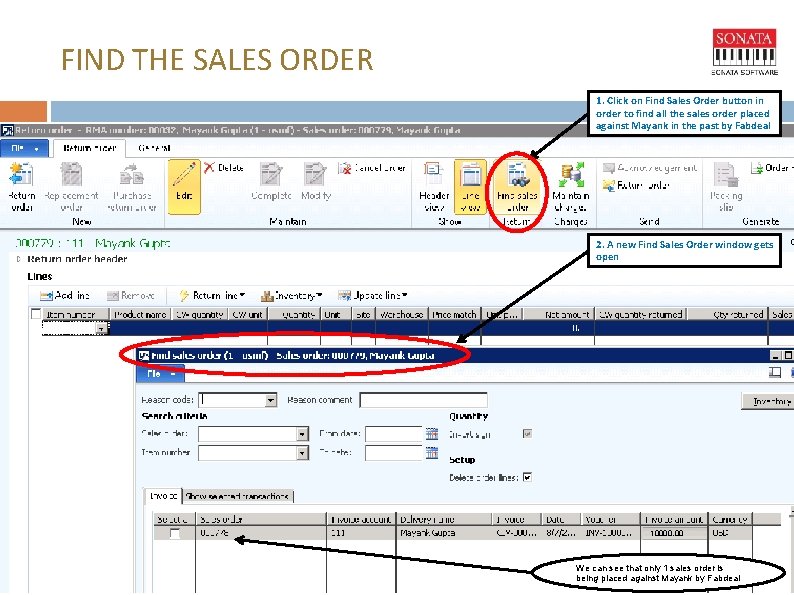794x595 pixels.
Task: Expand the Return order header section
Action: coord(19,259)
